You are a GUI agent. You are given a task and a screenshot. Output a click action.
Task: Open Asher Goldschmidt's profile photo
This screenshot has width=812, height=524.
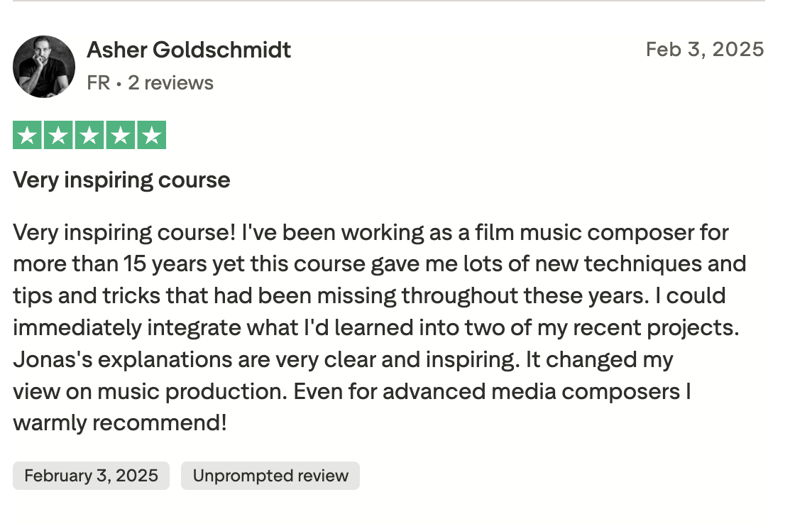point(44,67)
